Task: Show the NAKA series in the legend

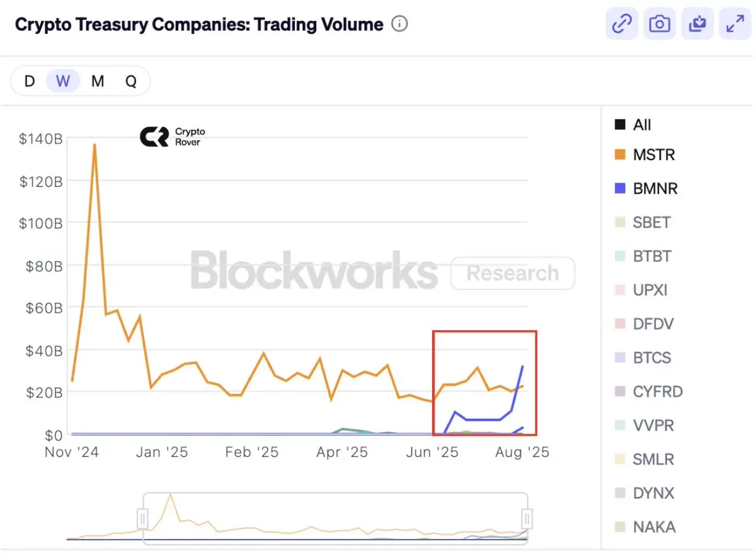Action: [x=645, y=527]
